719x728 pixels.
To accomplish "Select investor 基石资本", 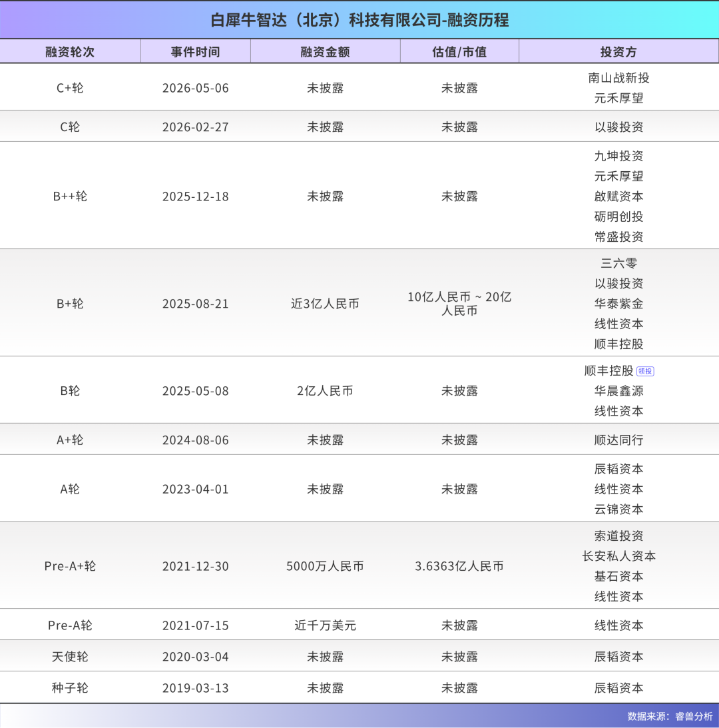I will [x=618, y=576].
